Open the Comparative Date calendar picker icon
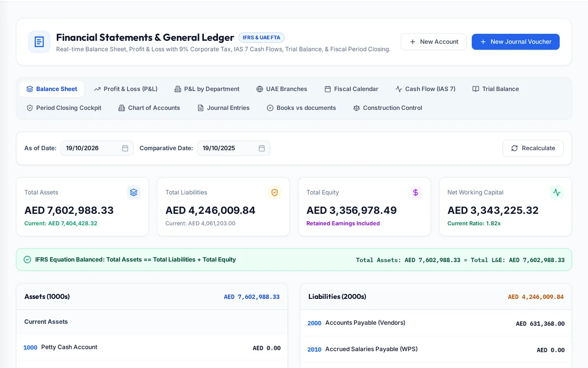 [262, 148]
